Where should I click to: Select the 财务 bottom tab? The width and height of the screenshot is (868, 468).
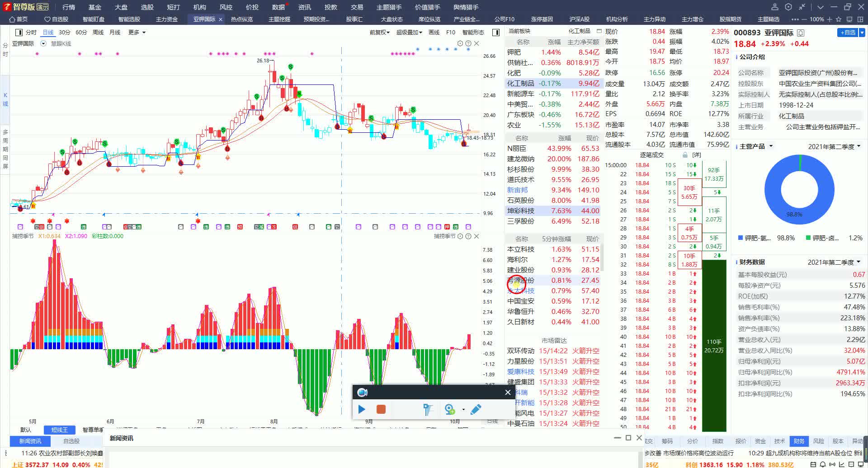pos(799,441)
